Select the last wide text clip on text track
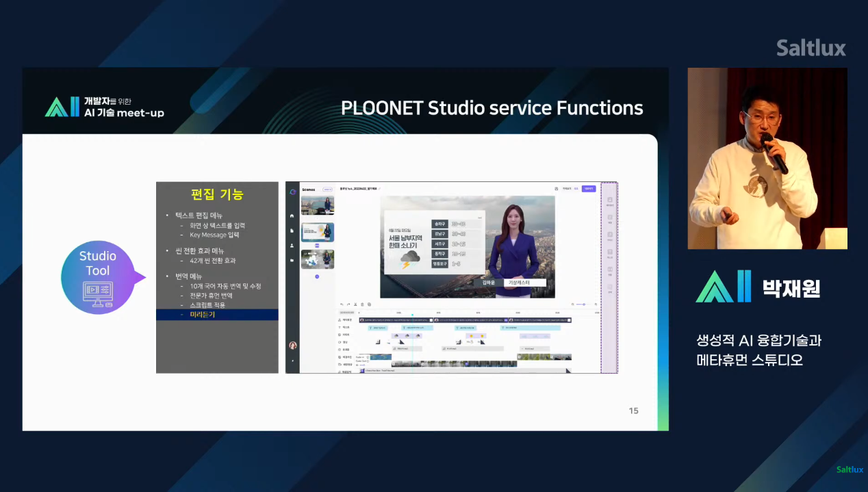The width and height of the screenshot is (868, 492). point(531,328)
